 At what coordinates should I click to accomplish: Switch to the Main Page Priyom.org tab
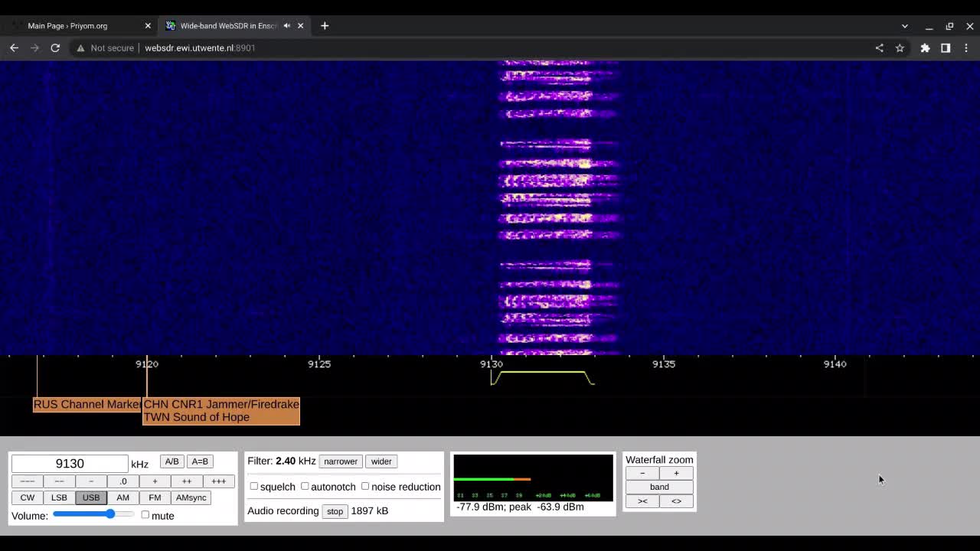[x=80, y=25]
